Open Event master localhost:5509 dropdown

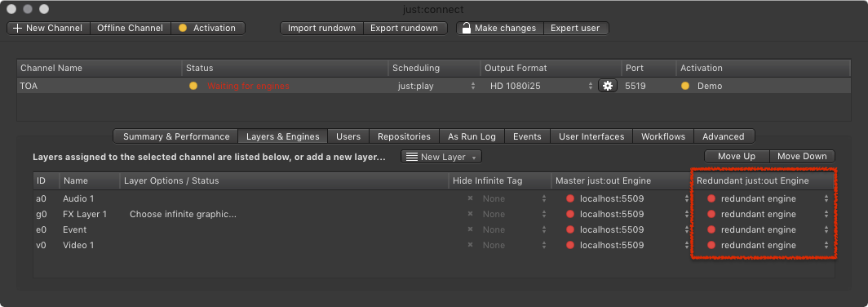(628, 229)
